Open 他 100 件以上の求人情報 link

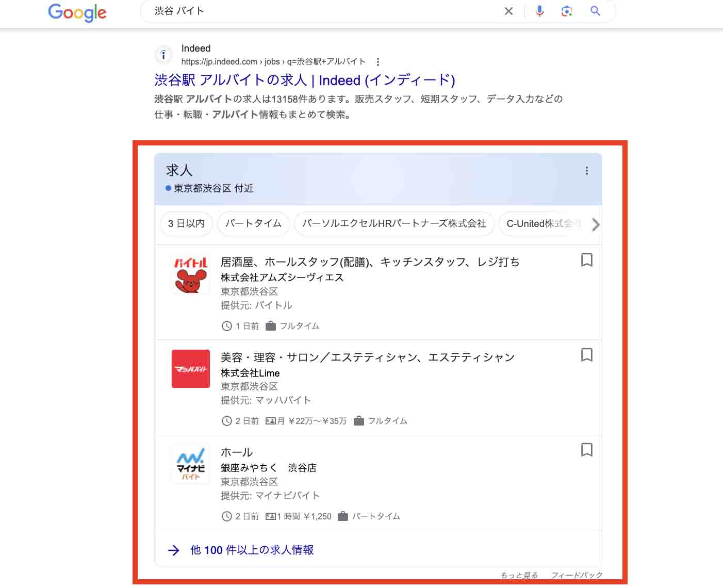252,550
